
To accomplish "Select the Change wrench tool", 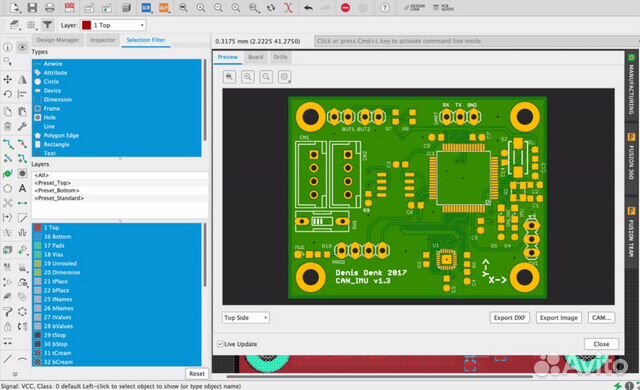I will tap(22, 126).
